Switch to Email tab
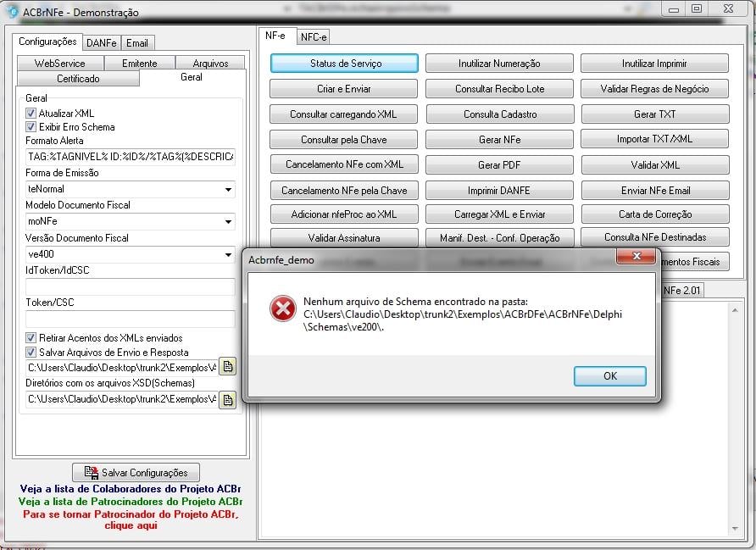The height and width of the screenshot is (550, 756). click(x=137, y=43)
